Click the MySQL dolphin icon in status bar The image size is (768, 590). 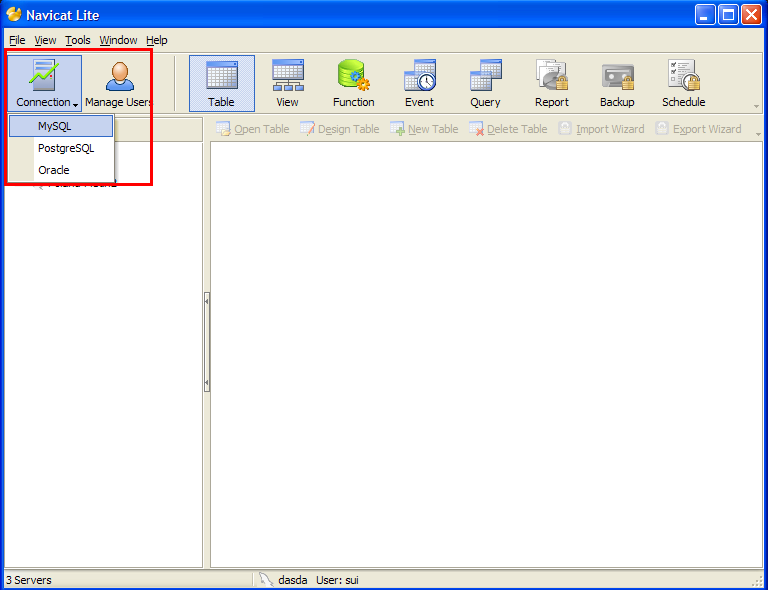(x=266, y=580)
